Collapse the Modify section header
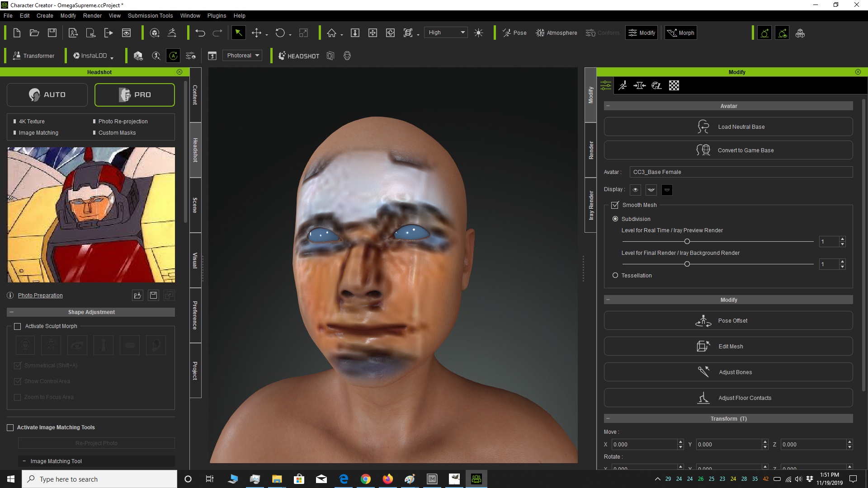 (x=608, y=300)
